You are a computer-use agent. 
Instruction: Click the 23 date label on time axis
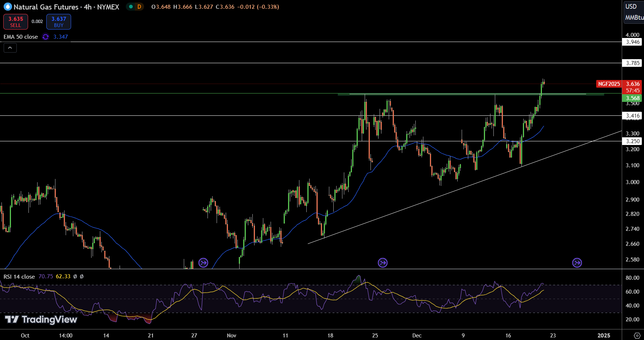553,336
